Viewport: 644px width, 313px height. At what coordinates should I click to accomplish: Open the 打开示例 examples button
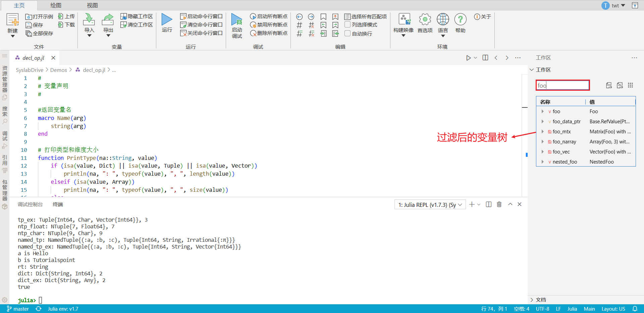(x=39, y=16)
